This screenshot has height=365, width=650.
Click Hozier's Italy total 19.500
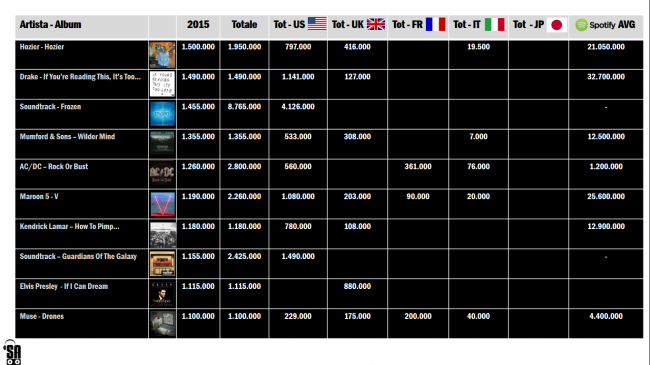pyautogui.click(x=478, y=47)
